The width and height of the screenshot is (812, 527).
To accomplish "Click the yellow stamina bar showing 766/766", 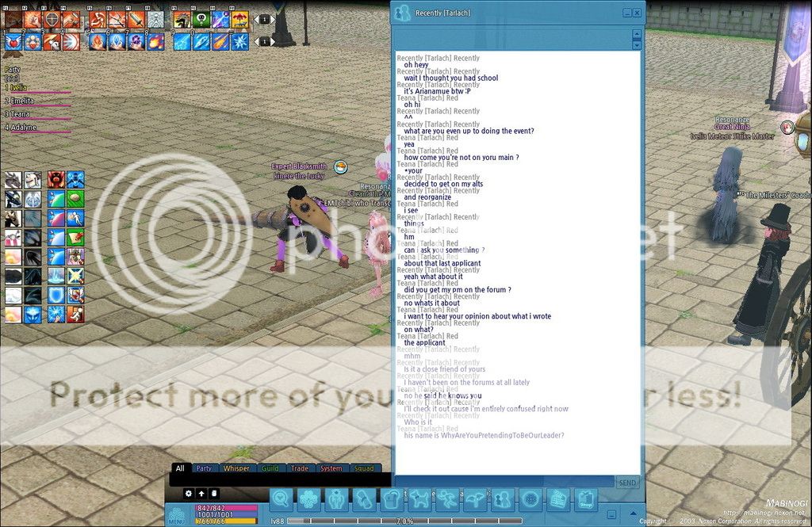I will coord(226,521).
